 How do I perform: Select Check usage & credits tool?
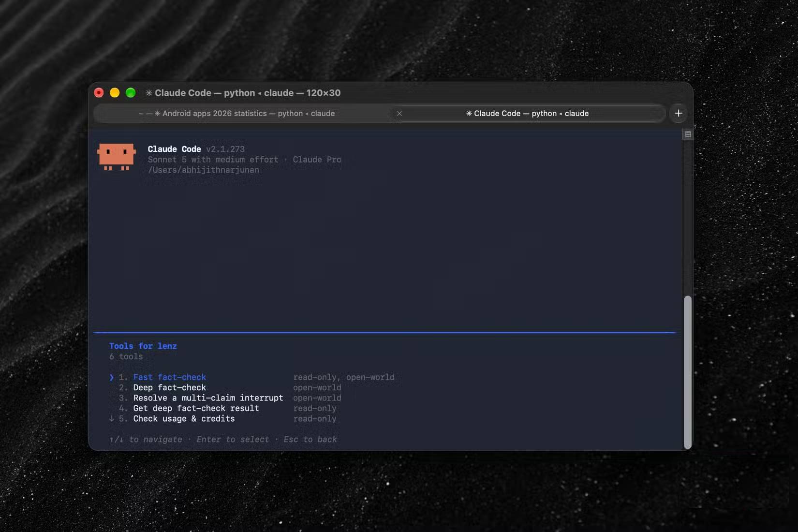184,419
